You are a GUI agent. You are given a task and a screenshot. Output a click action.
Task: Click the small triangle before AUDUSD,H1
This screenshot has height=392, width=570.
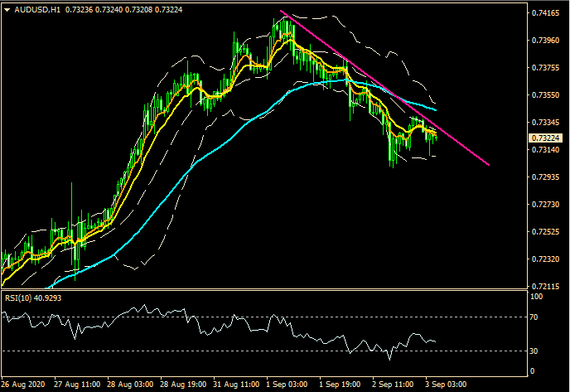pos(7,7)
